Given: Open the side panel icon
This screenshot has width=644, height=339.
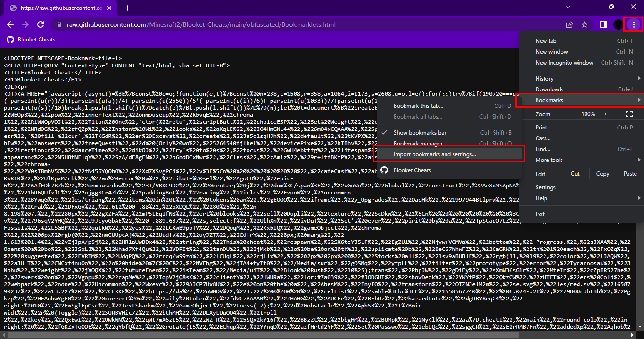Looking at the screenshot, I should [603, 24].
